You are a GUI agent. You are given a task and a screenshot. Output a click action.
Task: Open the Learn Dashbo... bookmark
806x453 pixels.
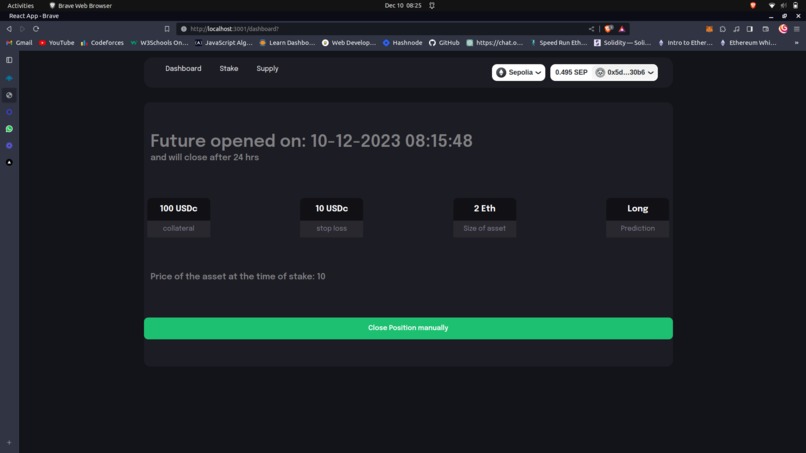click(287, 43)
